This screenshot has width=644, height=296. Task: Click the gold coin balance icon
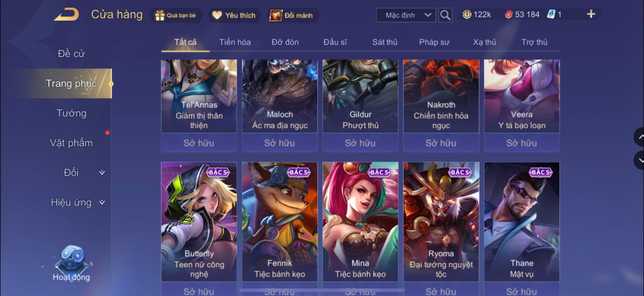coord(467,15)
